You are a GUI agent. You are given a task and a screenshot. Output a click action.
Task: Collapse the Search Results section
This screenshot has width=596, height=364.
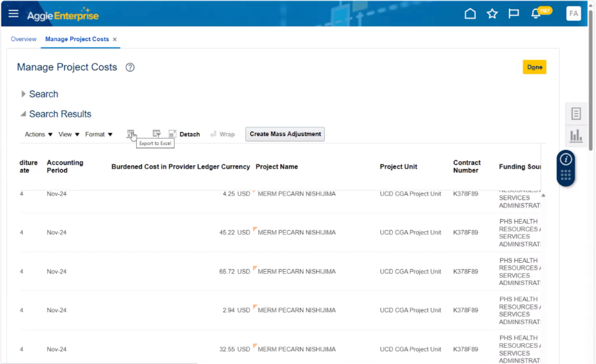coord(24,114)
